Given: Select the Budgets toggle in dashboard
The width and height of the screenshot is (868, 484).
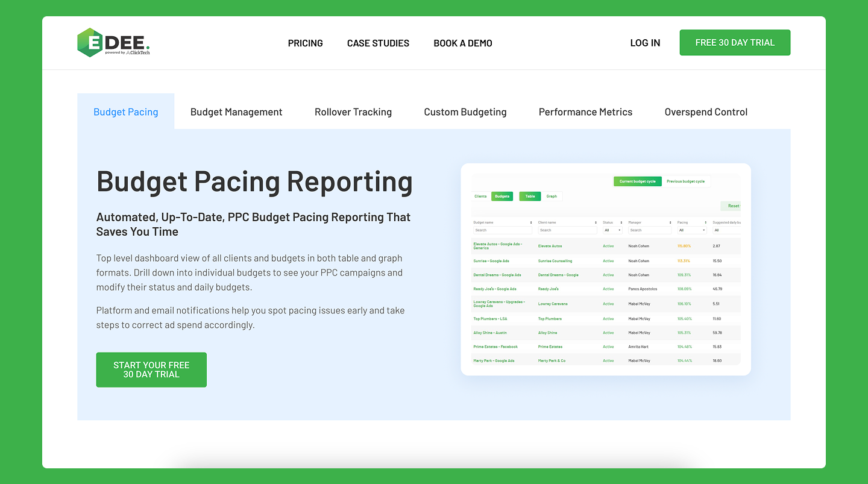Looking at the screenshot, I should 502,196.
